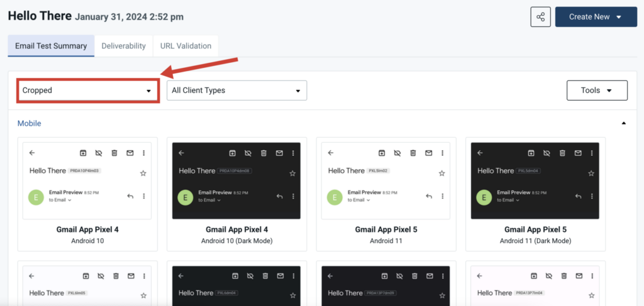Image resolution: width=644 pixels, height=306 pixels.
Task: Click trash icon in Pixel 4 dark preview
Action: [x=264, y=153]
